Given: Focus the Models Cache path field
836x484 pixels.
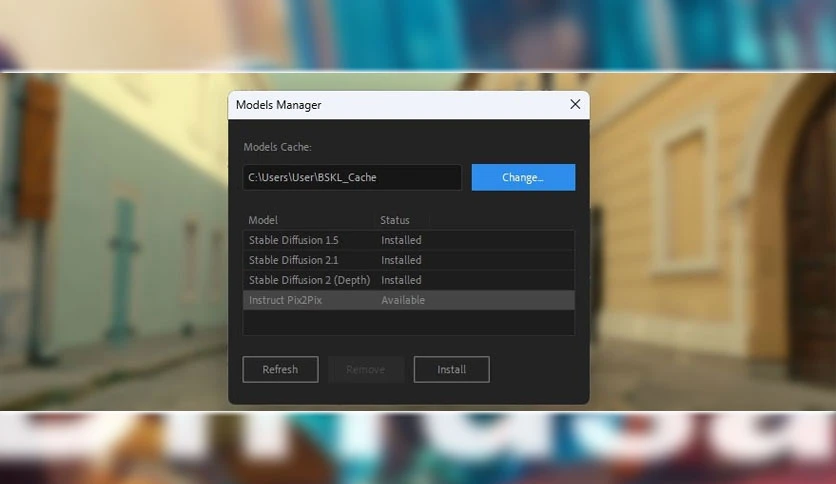Looking at the screenshot, I should point(352,178).
